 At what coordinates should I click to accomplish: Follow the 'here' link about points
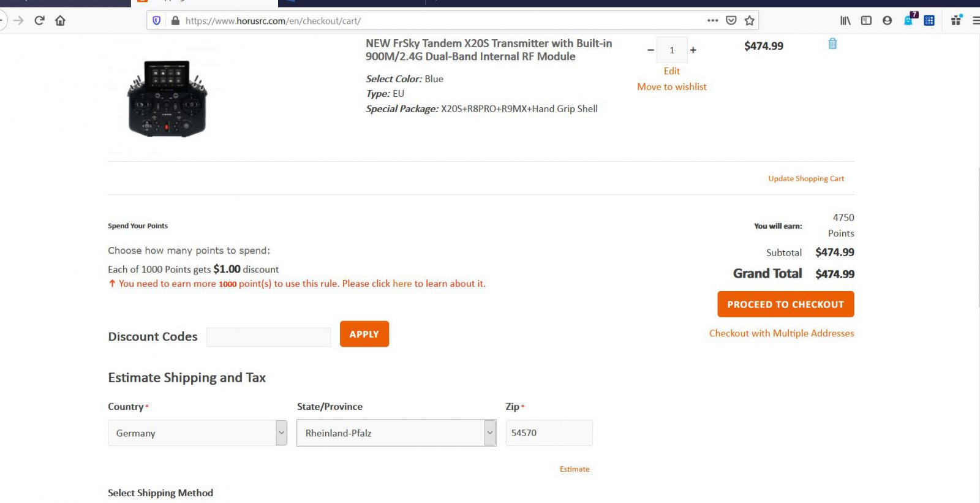coord(402,284)
